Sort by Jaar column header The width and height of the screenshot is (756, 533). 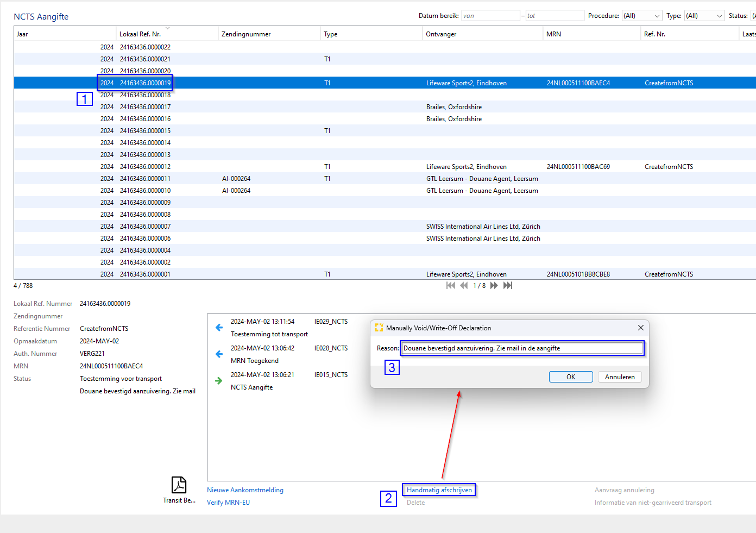[x=65, y=34]
